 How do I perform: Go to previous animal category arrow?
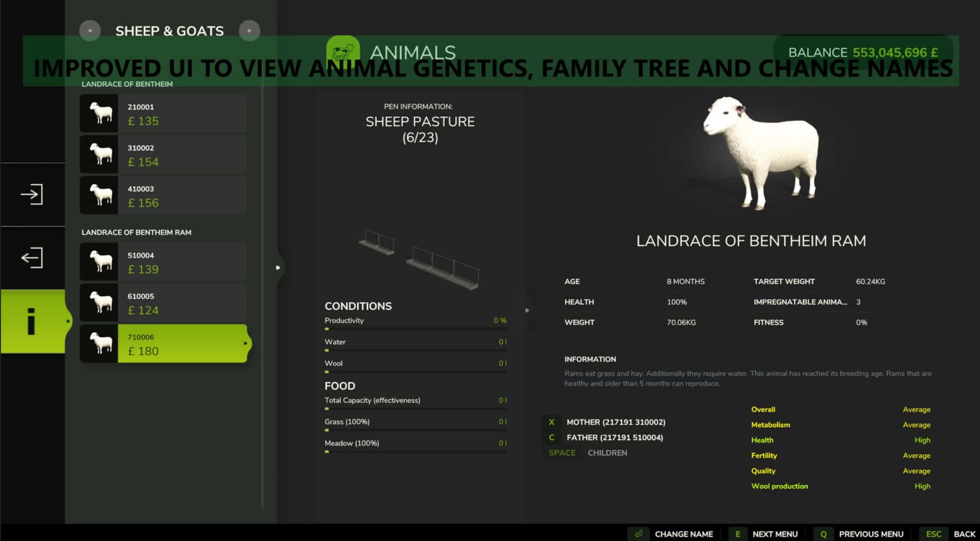pos(90,31)
